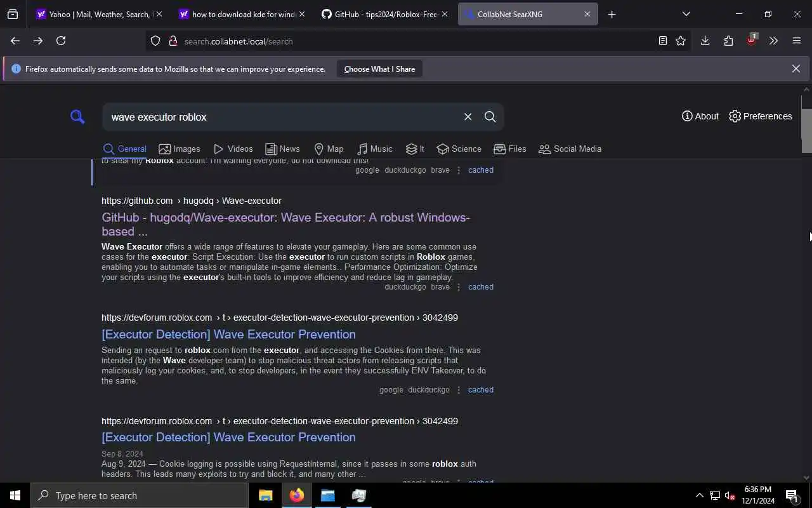
Task: Open tracking protection shield icon
Action: click(x=155, y=41)
